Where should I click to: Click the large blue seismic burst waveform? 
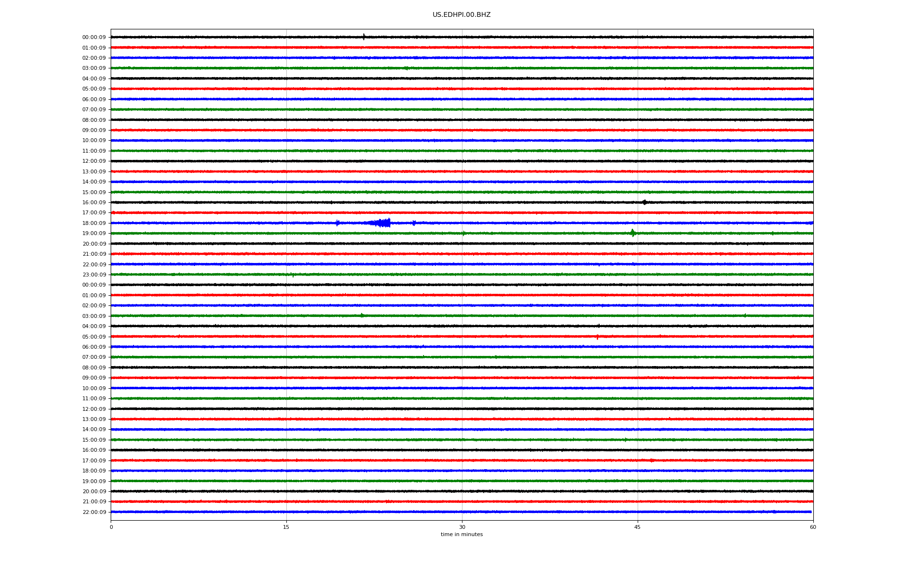(384, 223)
